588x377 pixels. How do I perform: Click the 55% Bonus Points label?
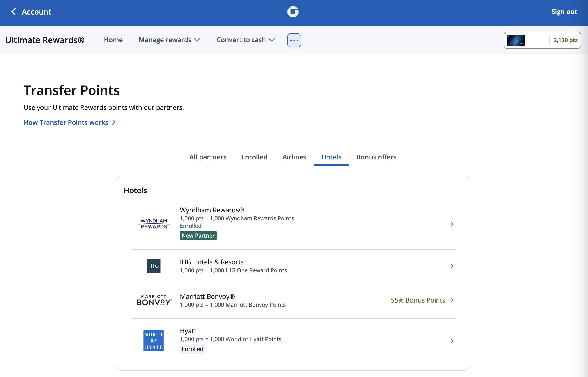tap(418, 300)
